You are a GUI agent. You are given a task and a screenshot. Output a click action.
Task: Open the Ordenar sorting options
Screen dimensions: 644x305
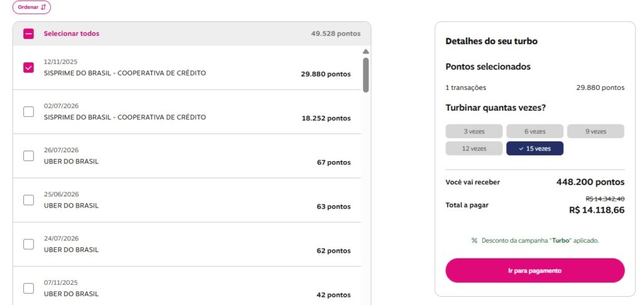31,7
